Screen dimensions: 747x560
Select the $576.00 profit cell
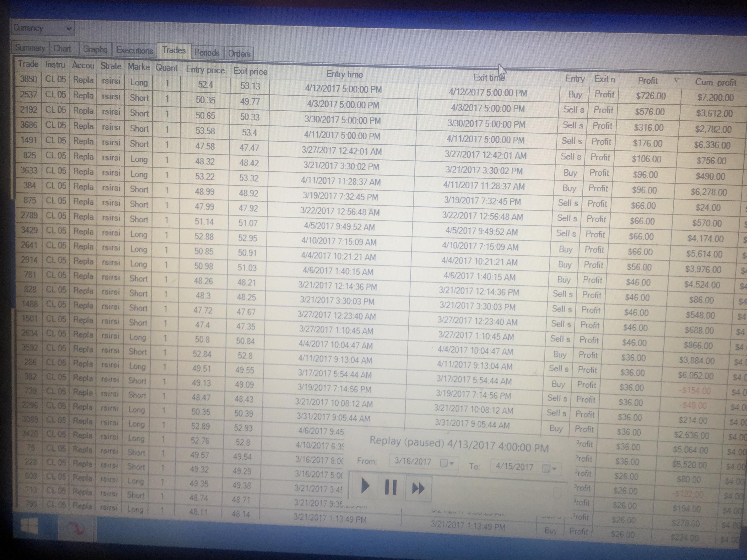point(649,112)
